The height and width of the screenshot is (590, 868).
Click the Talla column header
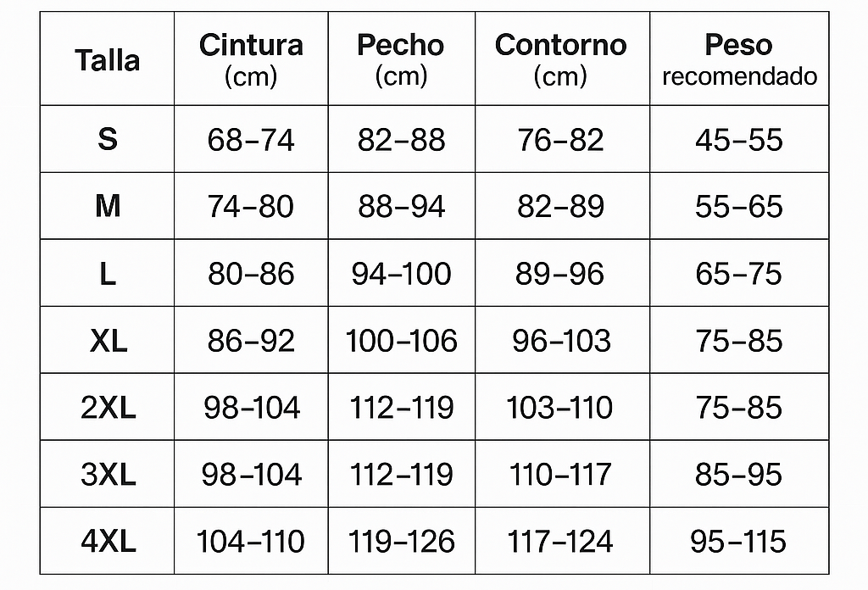107,60
